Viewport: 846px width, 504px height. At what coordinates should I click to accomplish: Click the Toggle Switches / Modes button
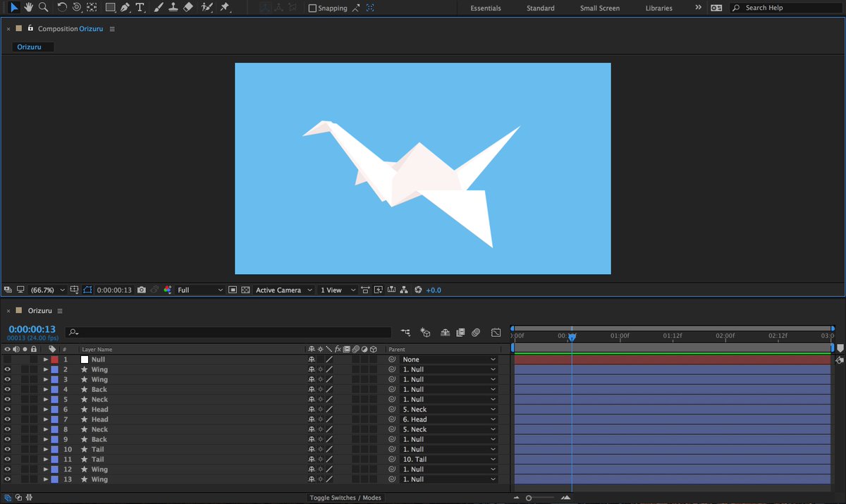(345, 497)
